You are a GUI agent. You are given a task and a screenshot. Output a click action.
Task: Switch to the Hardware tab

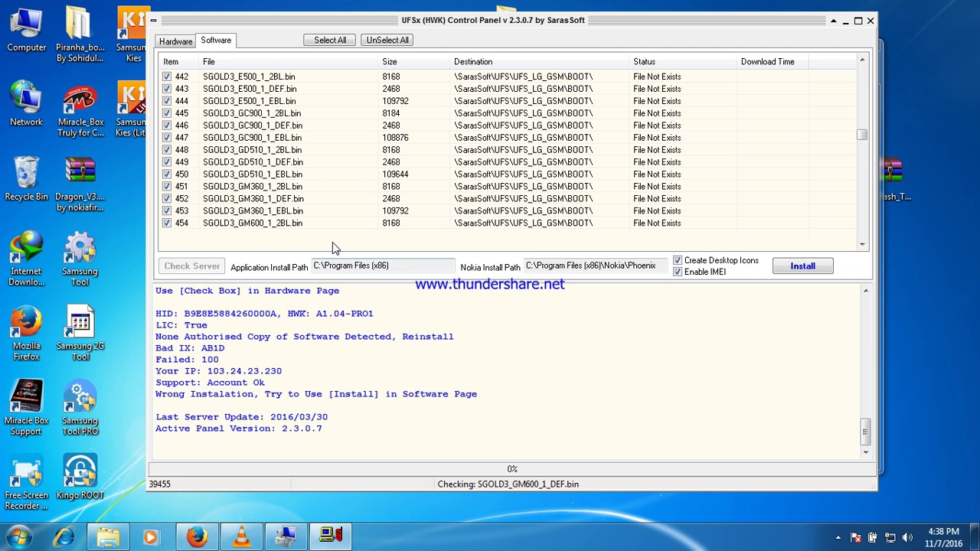(175, 41)
